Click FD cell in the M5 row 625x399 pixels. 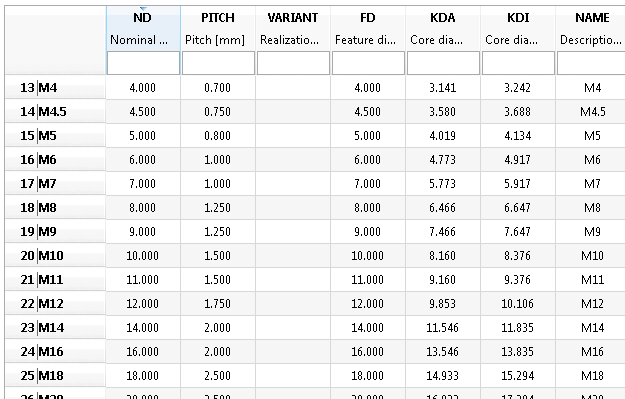pos(368,136)
